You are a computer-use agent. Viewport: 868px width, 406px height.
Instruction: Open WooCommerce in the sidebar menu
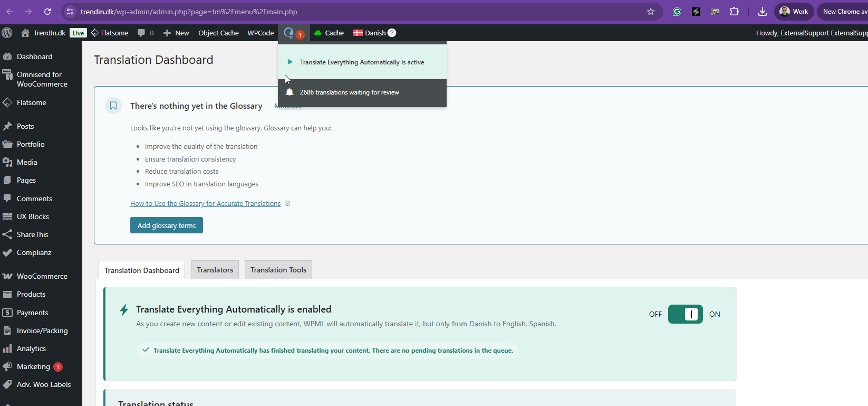pos(42,276)
